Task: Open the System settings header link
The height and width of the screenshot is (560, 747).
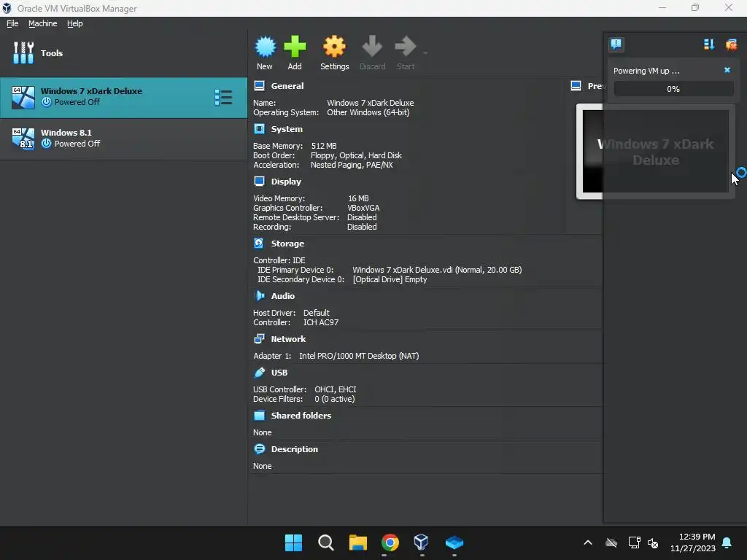Action: (x=287, y=129)
